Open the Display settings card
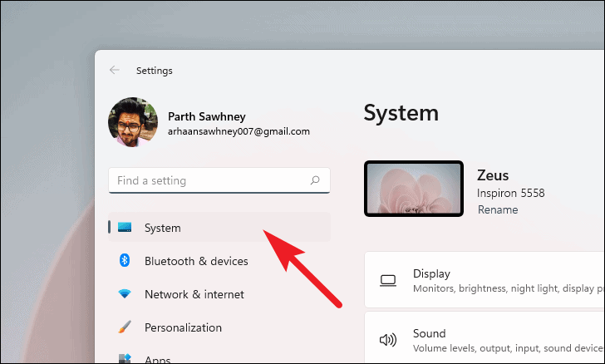Viewport: 605px width, 364px height. [x=484, y=280]
